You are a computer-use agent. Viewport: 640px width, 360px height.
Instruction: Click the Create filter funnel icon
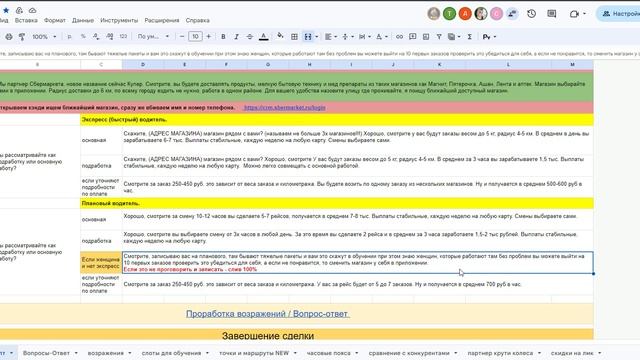coord(439,37)
